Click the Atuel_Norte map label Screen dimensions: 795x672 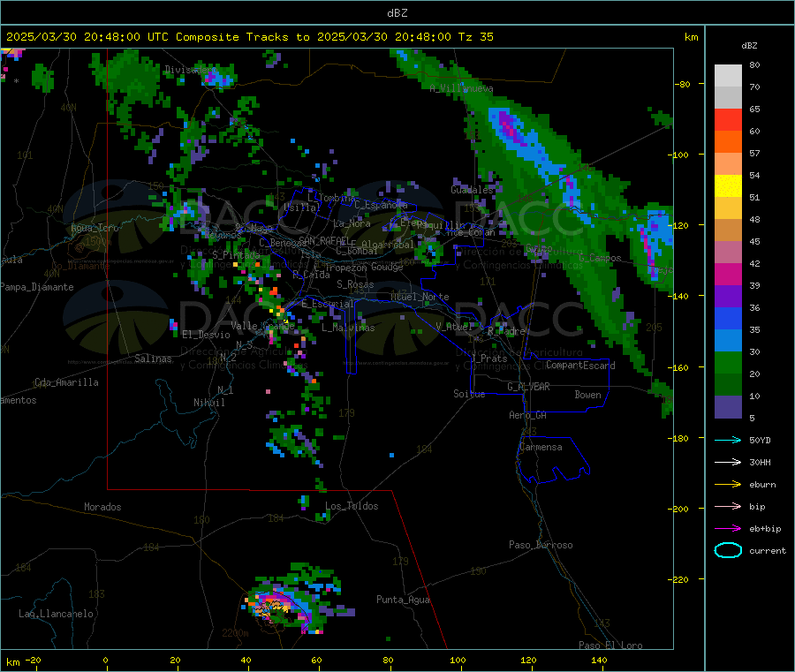tap(420, 297)
